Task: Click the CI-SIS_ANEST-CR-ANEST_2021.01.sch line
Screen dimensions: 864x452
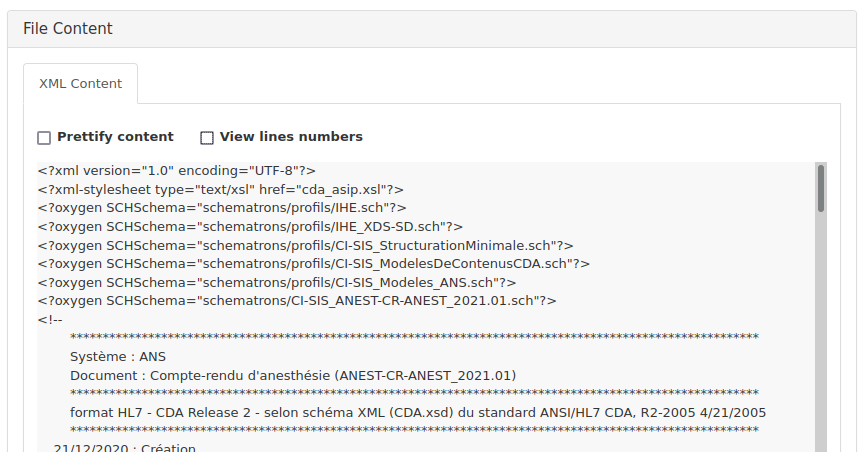Action: 297,301
